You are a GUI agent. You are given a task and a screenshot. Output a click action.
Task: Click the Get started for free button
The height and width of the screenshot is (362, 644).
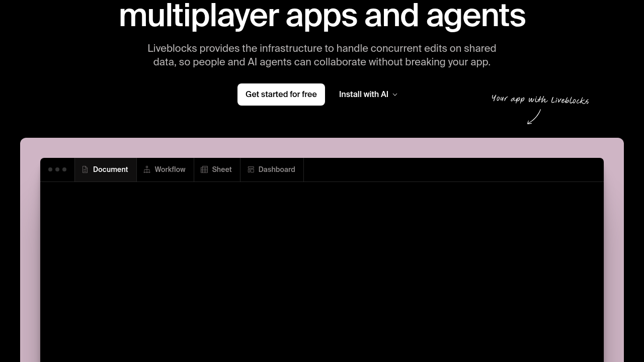click(281, 95)
